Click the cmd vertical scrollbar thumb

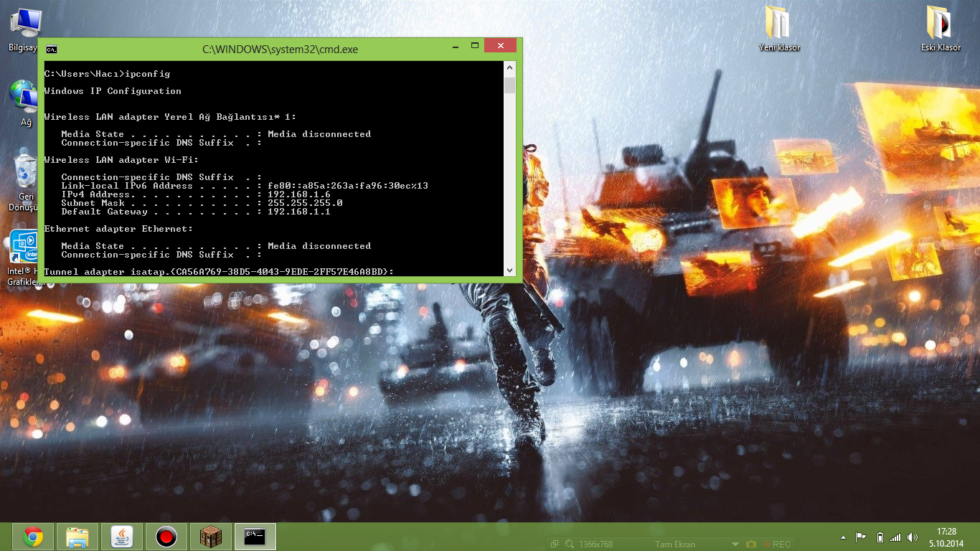pyautogui.click(x=510, y=86)
